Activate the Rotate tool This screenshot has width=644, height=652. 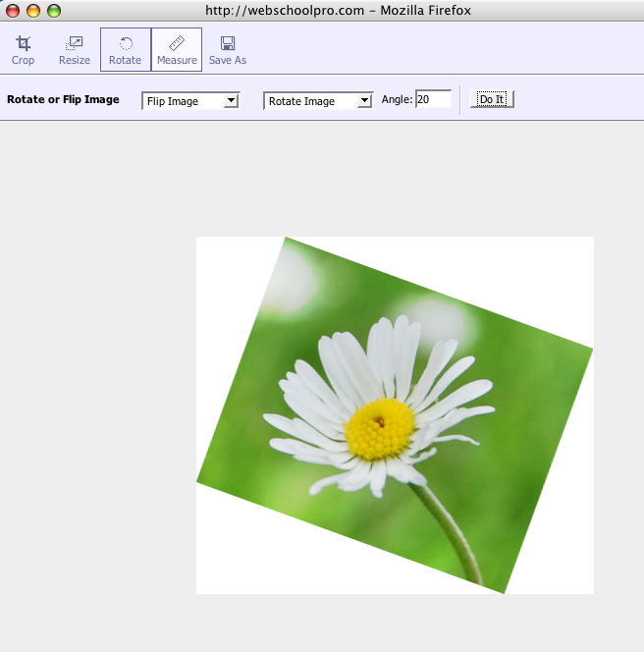point(125,50)
